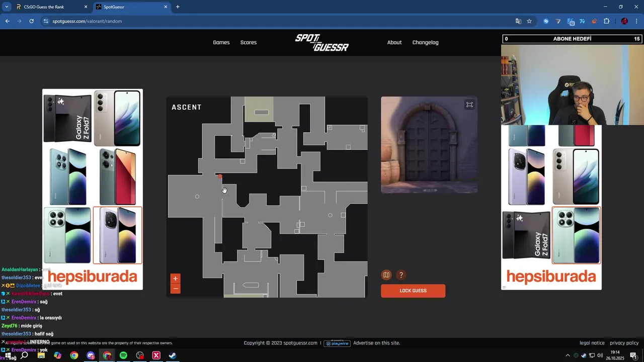644x362 pixels.
Task: Select the SpotGuessr browser tab
Action: (131, 7)
